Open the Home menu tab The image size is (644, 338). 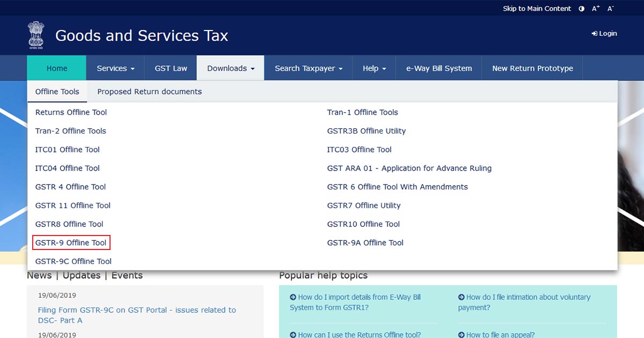[57, 68]
